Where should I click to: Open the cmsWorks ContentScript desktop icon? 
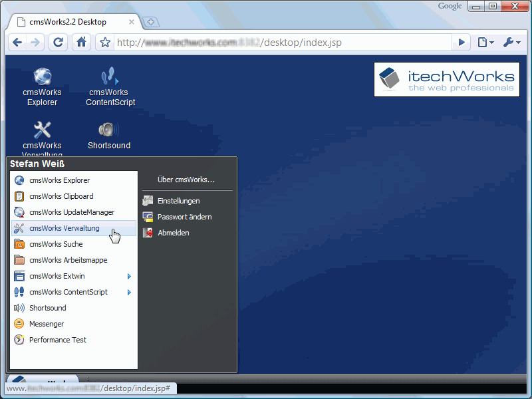110,76
